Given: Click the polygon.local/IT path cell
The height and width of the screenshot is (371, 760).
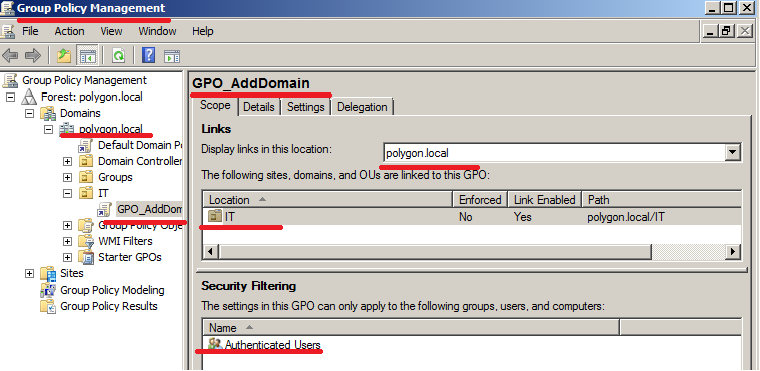Looking at the screenshot, I should coord(626,217).
